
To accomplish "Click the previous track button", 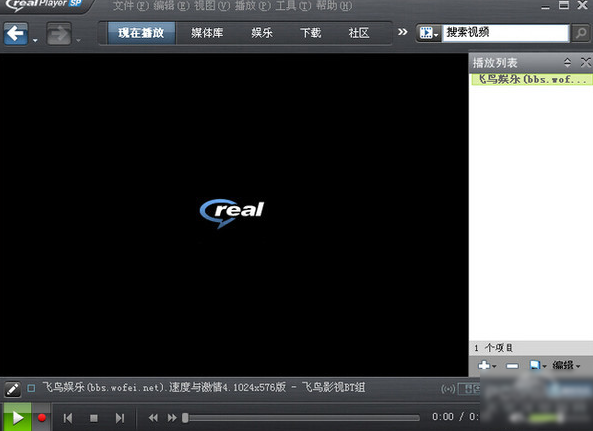I will pos(68,418).
